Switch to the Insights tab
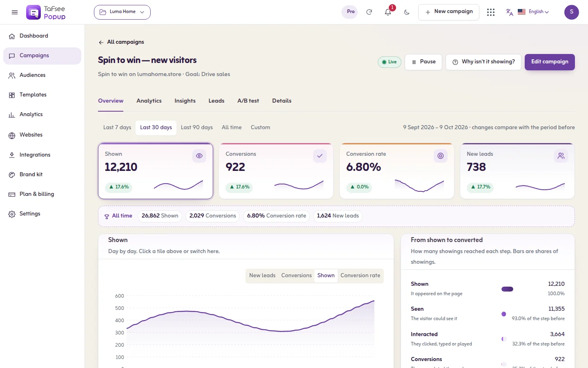The width and height of the screenshot is (588, 368). [x=185, y=101]
